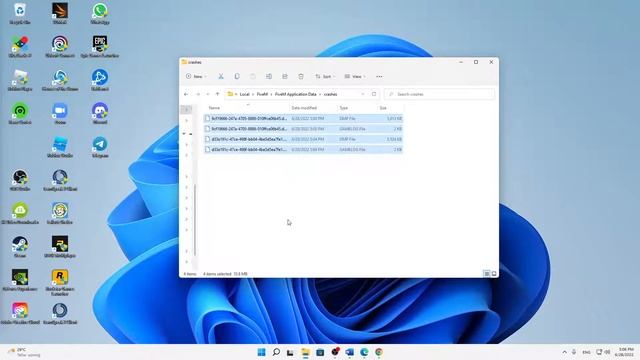Open Steam desktop shortcut
This screenshot has width=640, height=360.
(x=20, y=247)
